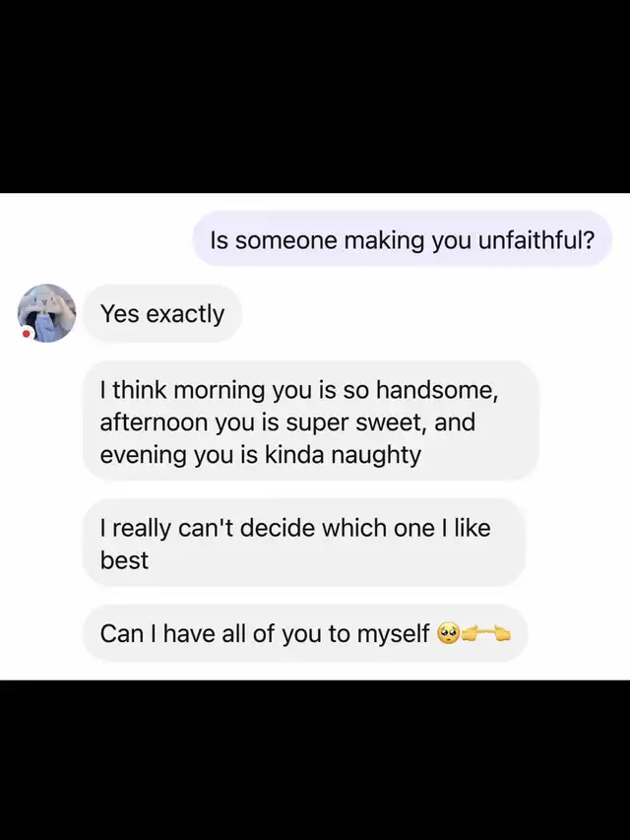Viewport: 630px width, 840px height.
Task: Click the word 'exactly' in the reply
Action: point(185,314)
